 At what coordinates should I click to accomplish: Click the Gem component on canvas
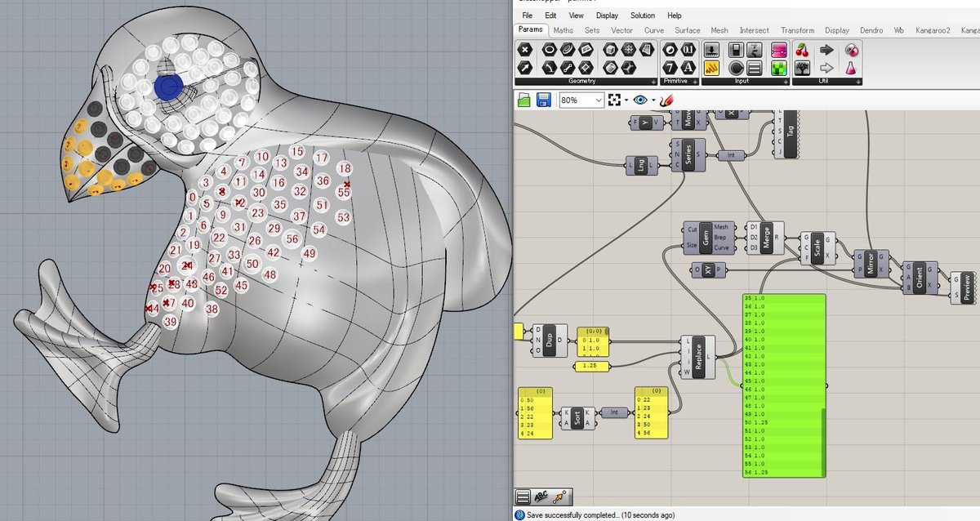(x=707, y=237)
